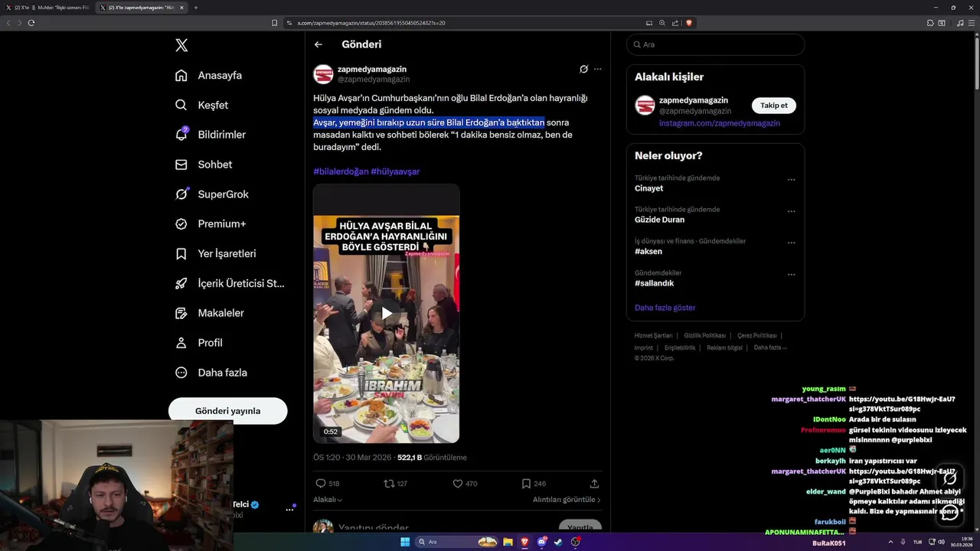The image size is (980, 551).
Task: Play the Hülya Avşar video
Action: [x=387, y=314]
